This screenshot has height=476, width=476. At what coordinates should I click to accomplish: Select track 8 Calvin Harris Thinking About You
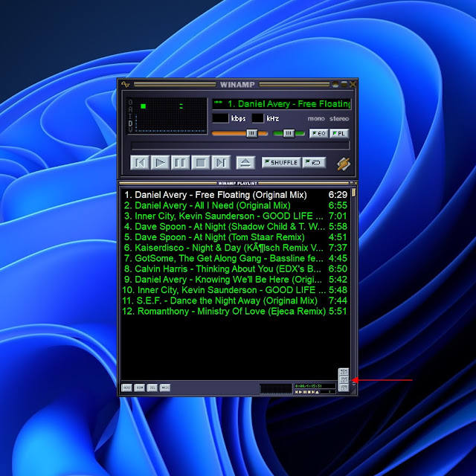(235, 269)
